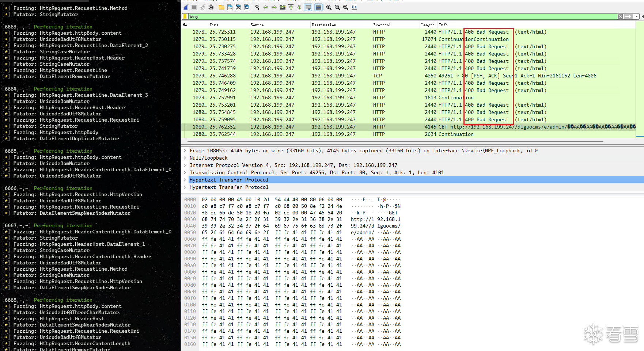Sort by the Destination column header
The width and height of the screenshot is (644, 351).
click(x=341, y=25)
